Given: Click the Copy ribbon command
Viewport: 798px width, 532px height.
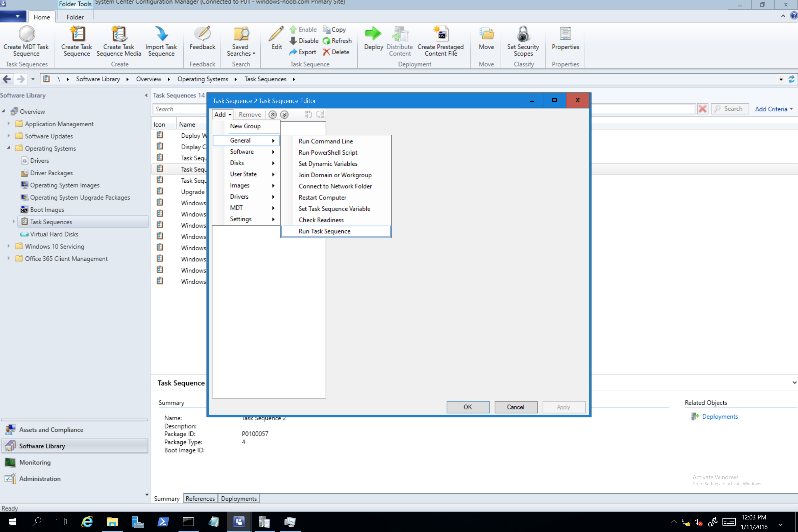Looking at the screenshot, I should tap(334, 29).
